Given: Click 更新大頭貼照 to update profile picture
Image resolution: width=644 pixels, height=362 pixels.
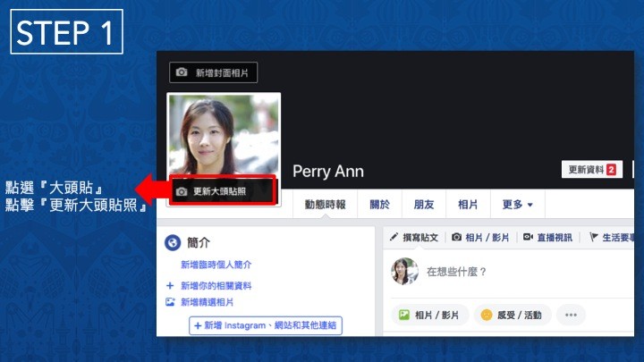Looking at the screenshot, I should pyautogui.click(x=223, y=191).
